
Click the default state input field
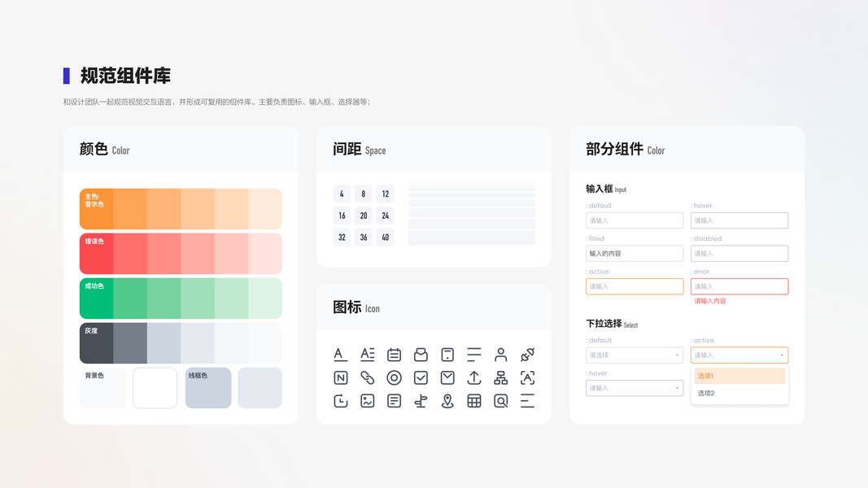[x=635, y=220]
